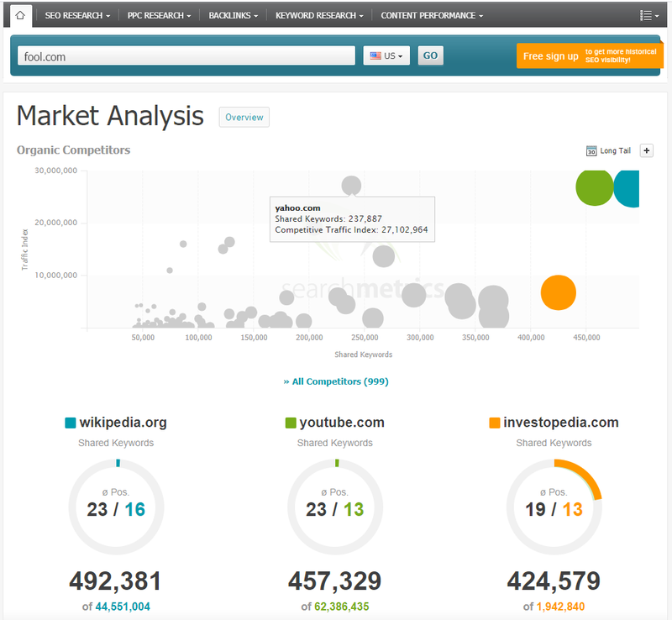Click the Long Tail calendar icon
The height and width of the screenshot is (620, 672).
591,150
